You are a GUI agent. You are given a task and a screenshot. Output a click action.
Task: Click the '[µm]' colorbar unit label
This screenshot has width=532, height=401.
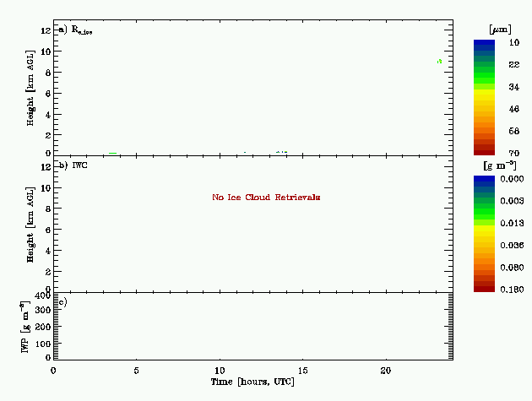tap(500, 30)
